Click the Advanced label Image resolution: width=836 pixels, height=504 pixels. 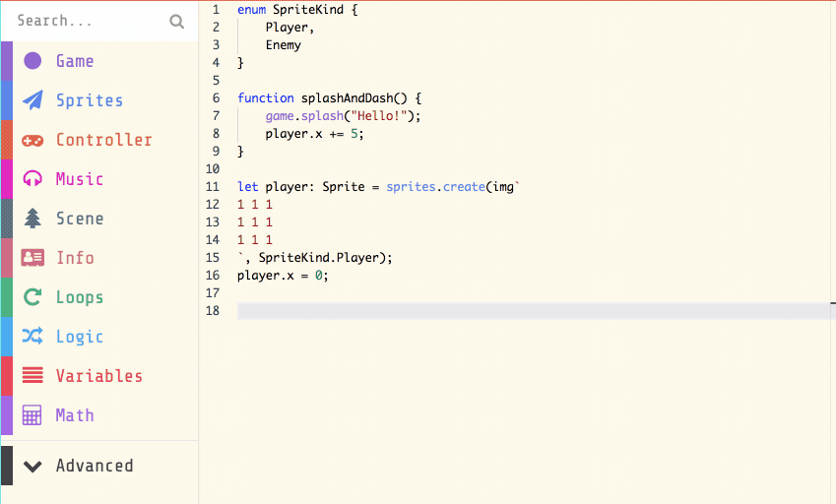click(95, 466)
